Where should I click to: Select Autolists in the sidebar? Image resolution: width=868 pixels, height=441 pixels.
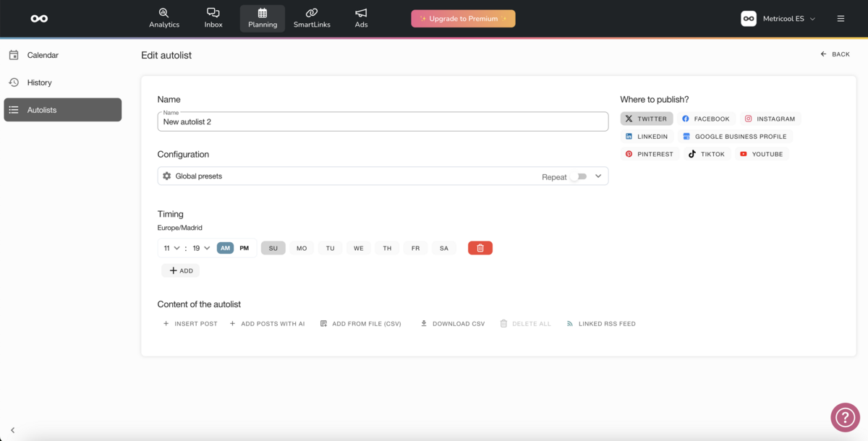pos(63,110)
